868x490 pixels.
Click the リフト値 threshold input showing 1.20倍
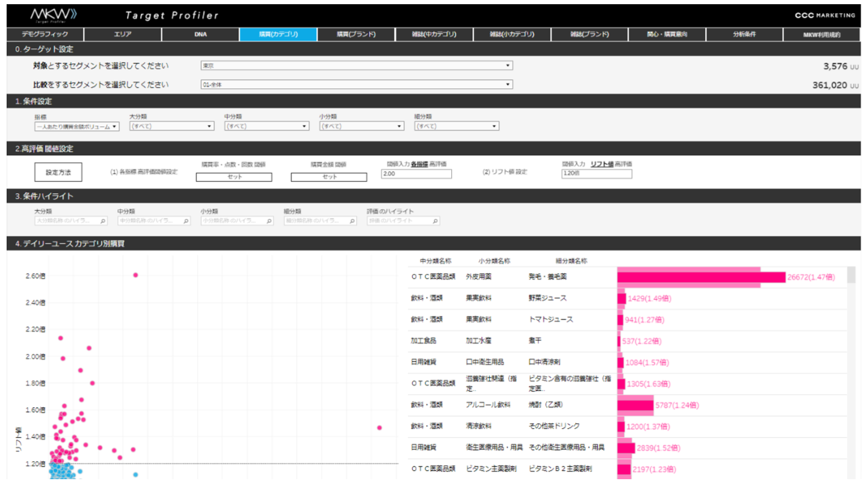(x=596, y=174)
